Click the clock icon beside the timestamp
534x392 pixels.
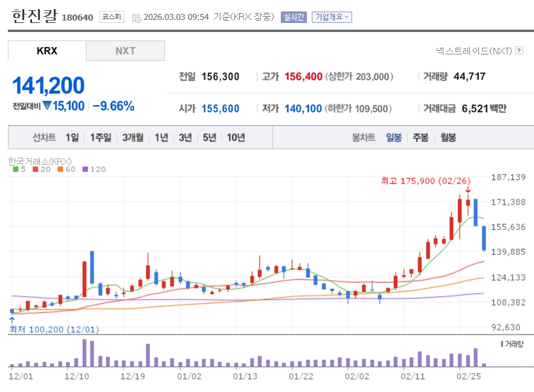point(136,18)
